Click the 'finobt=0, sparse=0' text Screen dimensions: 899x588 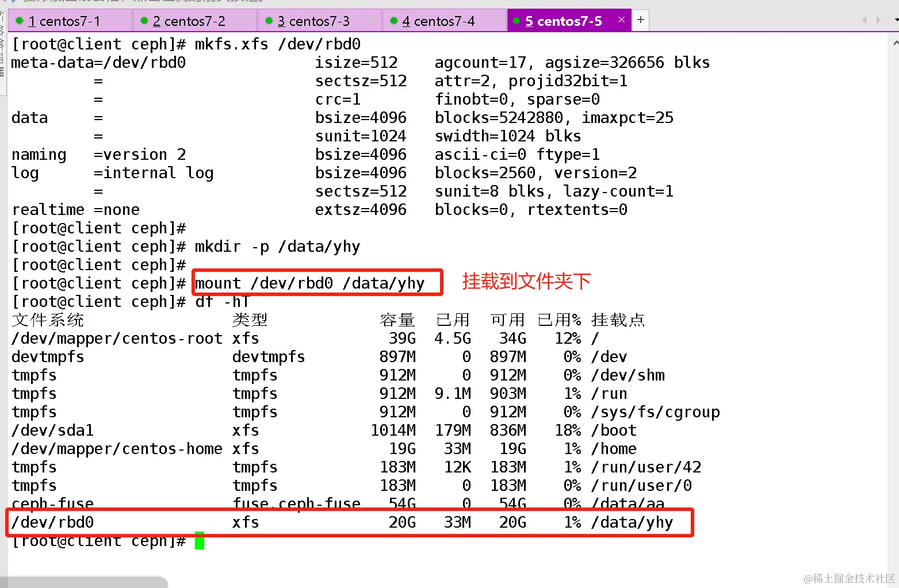click(517, 99)
